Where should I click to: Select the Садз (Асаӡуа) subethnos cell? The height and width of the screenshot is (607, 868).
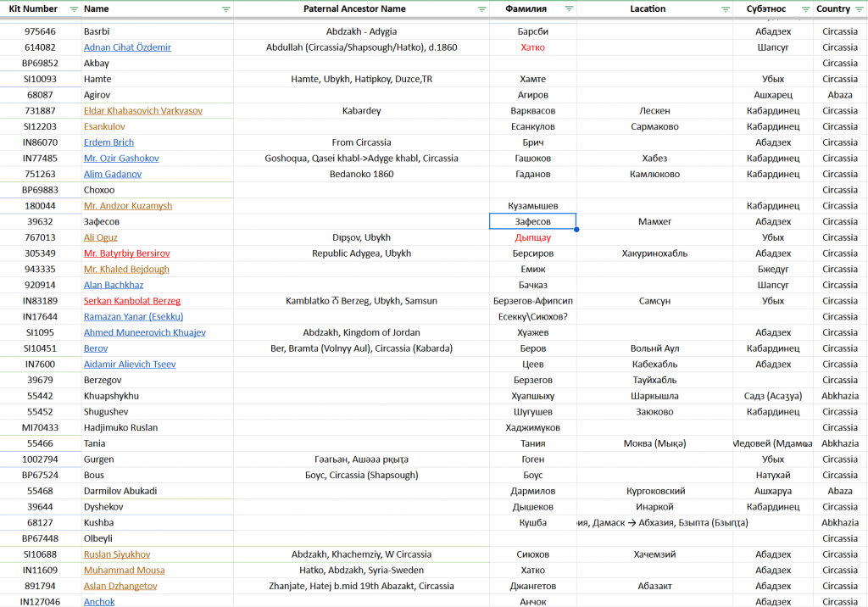(x=772, y=396)
